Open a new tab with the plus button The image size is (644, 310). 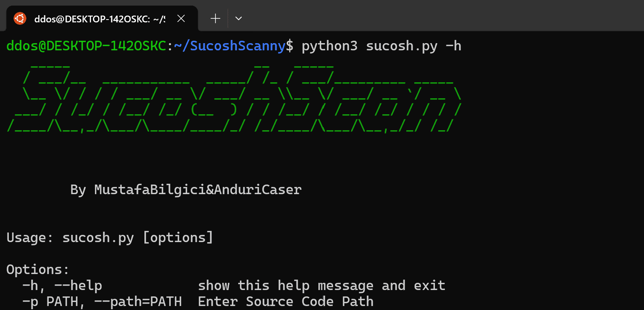(215, 18)
